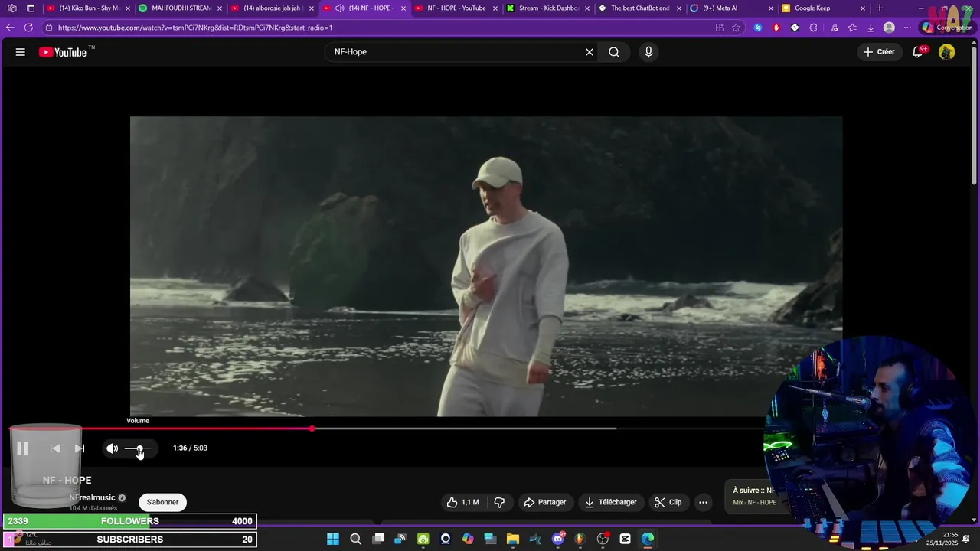Open Windows taskbar search
Image resolution: width=980 pixels, height=551 pixels.
click(355, 539)
